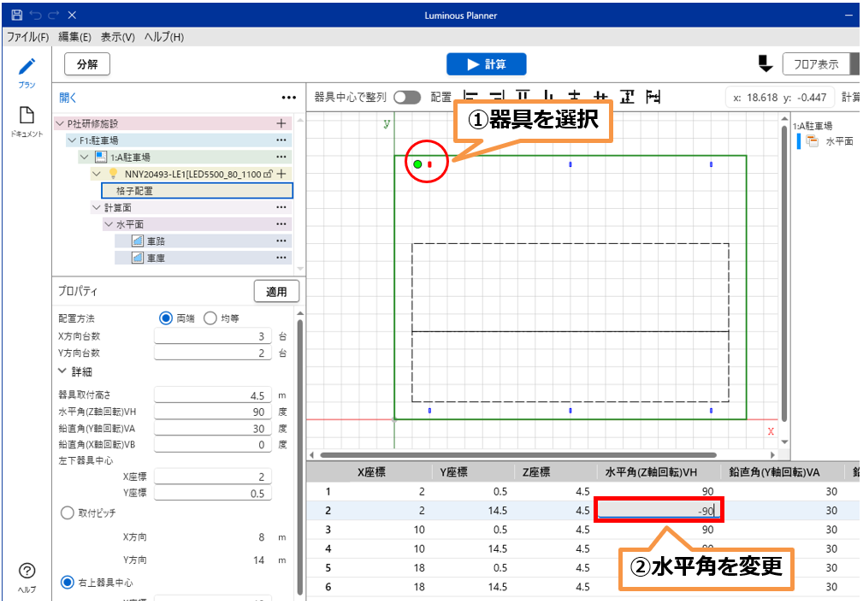
Task: Select the 均等 radio button
Action: [x=210, y=318]
